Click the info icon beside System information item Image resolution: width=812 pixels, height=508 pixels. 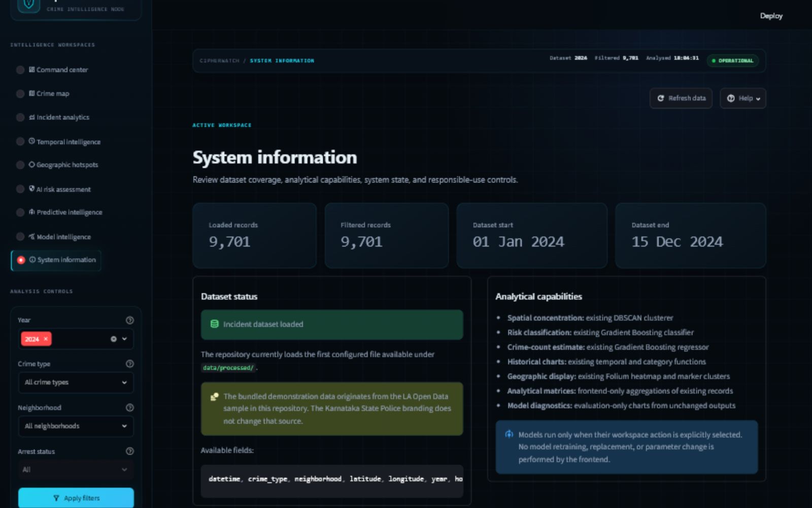coord(32,260)
